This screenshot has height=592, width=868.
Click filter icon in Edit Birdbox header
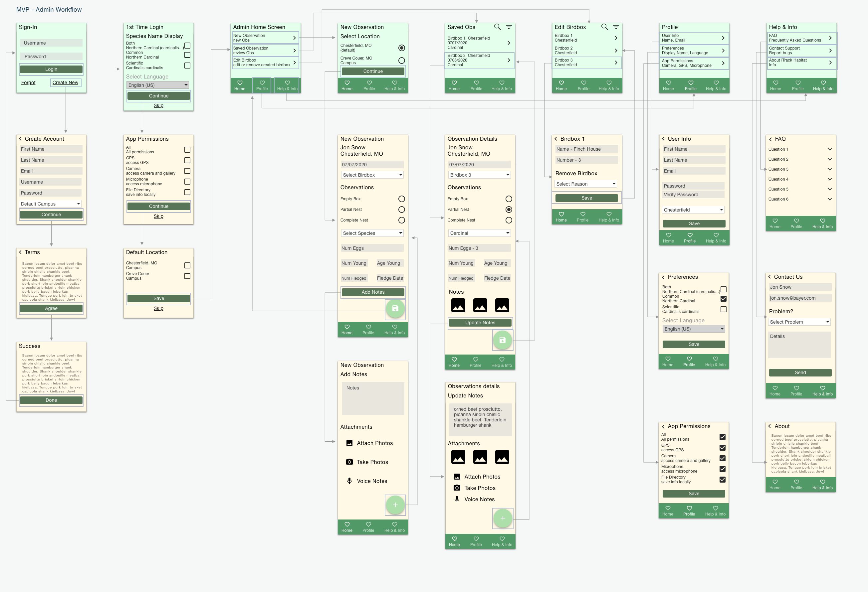pos(616,27)
